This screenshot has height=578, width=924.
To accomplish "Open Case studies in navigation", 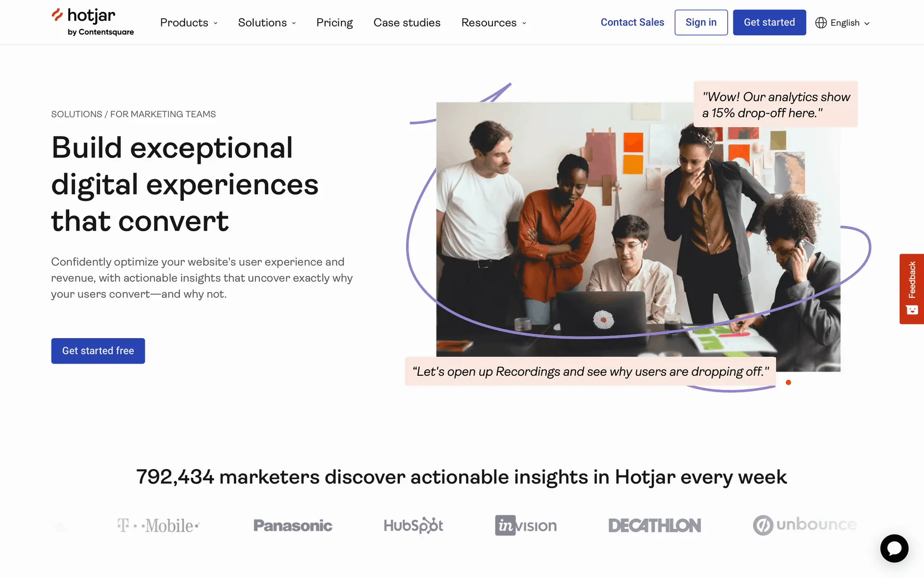I will tap(407, 23).
